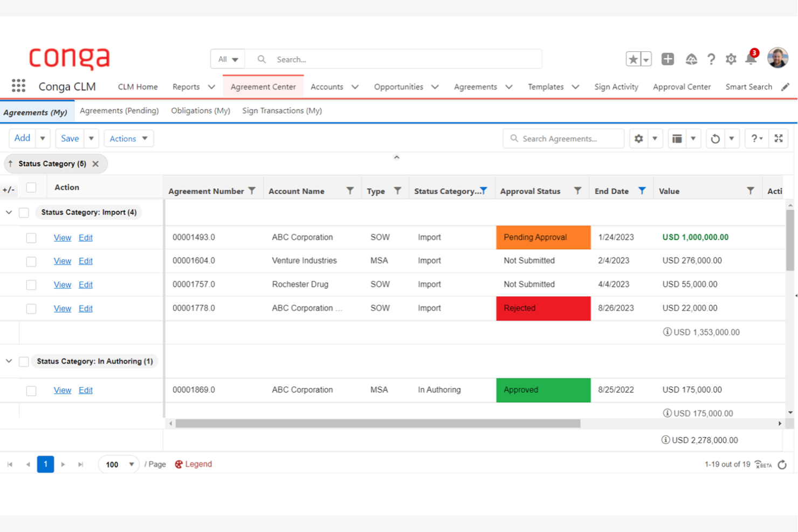
Task: Check the box for agreement 00001493.0
Action: tap(31, 238)
